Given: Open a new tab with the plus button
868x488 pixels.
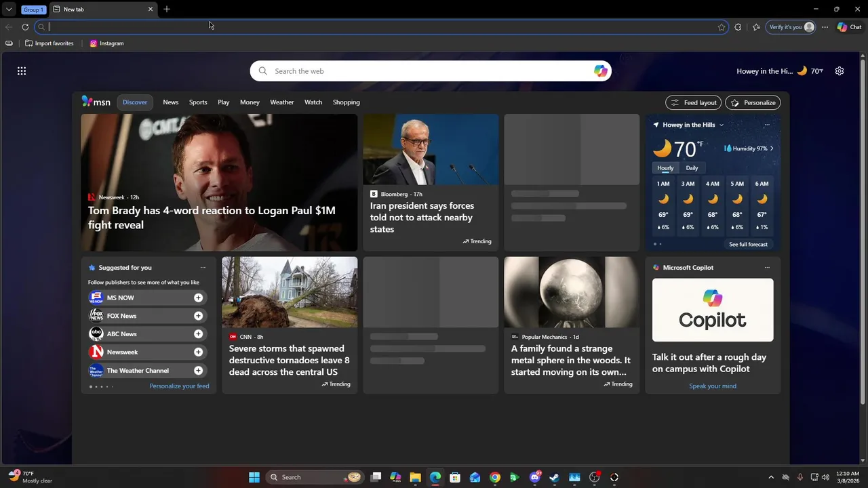Looking at the screenshot, I should point(167,9).
